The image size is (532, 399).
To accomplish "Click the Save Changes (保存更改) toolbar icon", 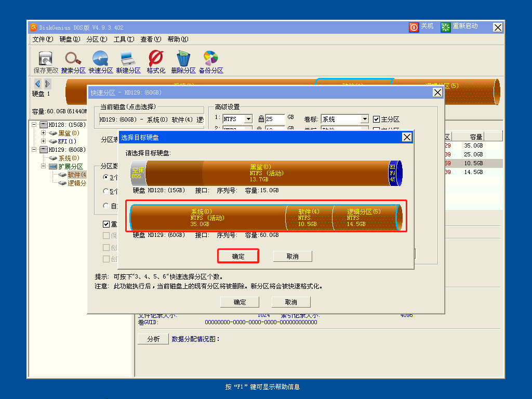I will tap(46, 62).
